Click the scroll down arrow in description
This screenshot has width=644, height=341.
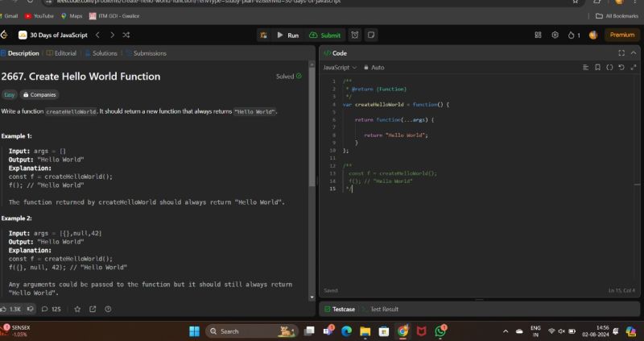tap(312, 297)
